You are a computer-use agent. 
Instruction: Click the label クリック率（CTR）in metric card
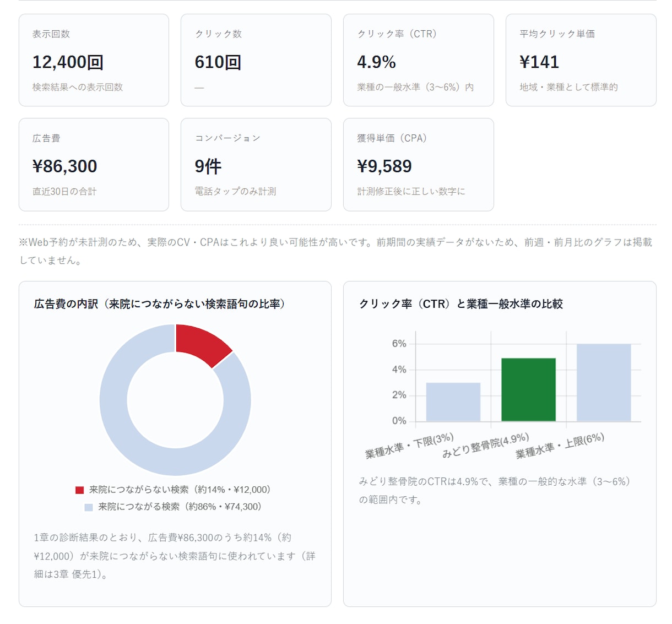tap(397, 34)
